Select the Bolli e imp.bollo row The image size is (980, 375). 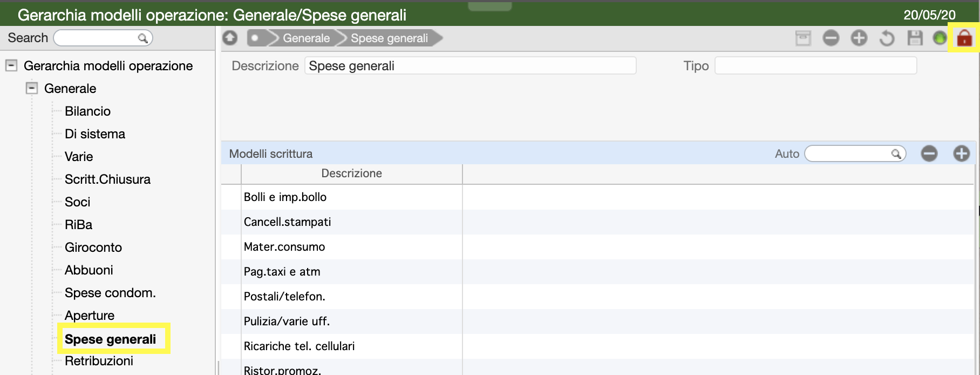pyautogui.click(x=597, y=197)
